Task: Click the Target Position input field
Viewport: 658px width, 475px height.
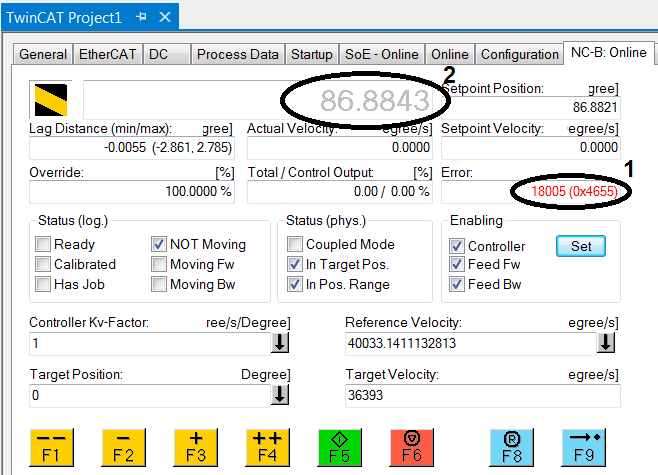Action: [x=150, y=396]
